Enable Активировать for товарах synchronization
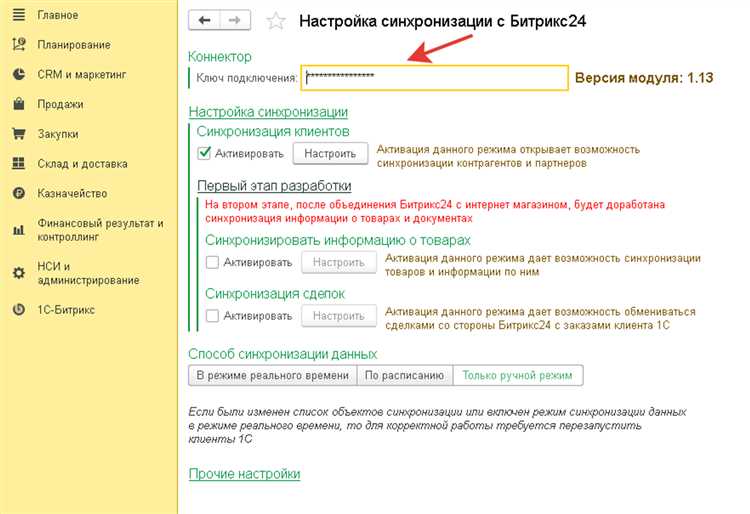This screenshot has height=514, width=750. click(x=212, y=262)
